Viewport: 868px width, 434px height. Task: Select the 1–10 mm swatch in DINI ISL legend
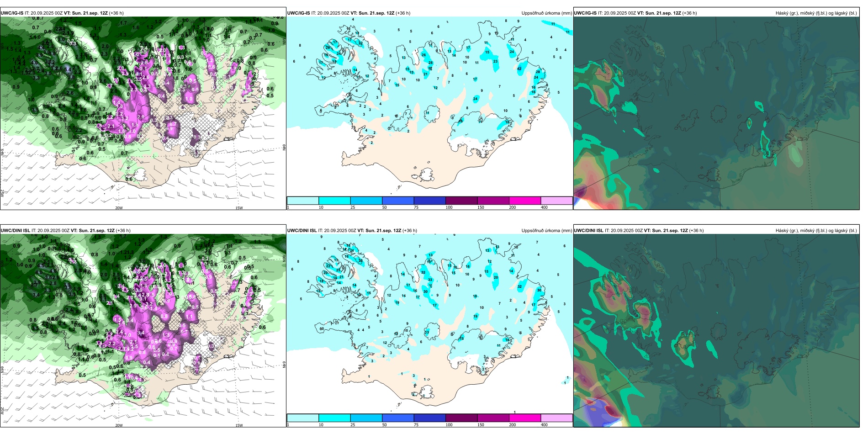(303, 418)
